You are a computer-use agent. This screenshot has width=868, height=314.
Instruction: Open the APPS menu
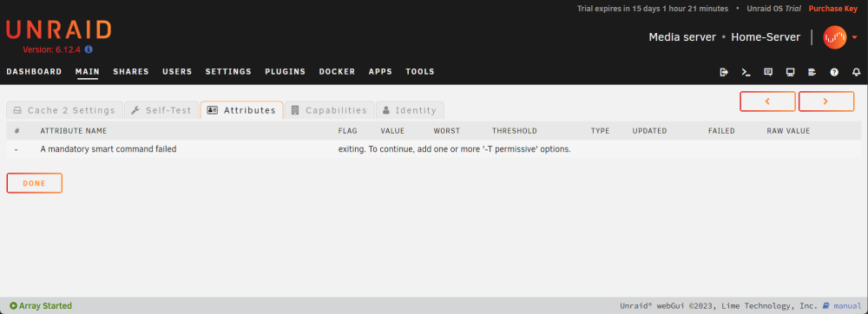point(380,72)
